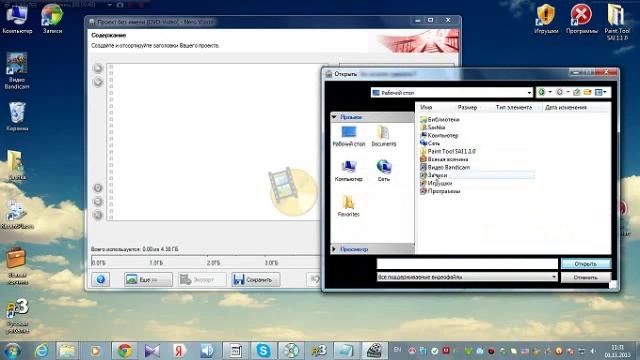Click the yellow new folder icon in dialog toolbar
Image resolution: width=640 pixels, height=360 pixels.
coord(587,93)
